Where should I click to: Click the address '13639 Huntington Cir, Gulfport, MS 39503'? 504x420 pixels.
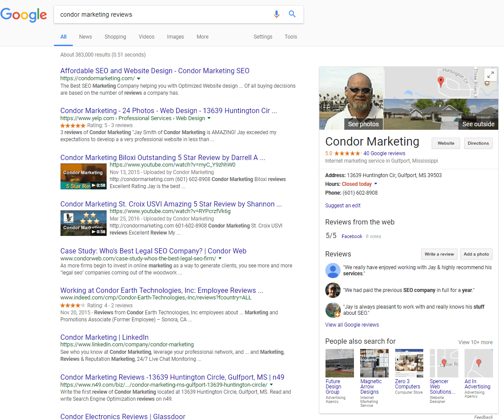click(394, 175)
